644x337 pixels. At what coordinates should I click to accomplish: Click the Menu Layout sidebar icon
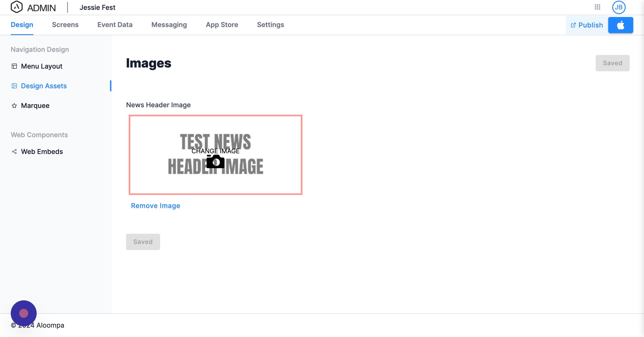(x=14, y=66)
